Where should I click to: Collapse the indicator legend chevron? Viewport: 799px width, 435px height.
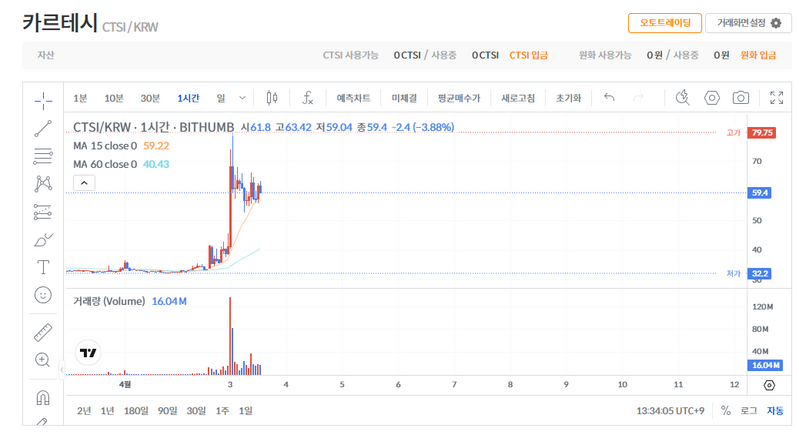(84, 182)
